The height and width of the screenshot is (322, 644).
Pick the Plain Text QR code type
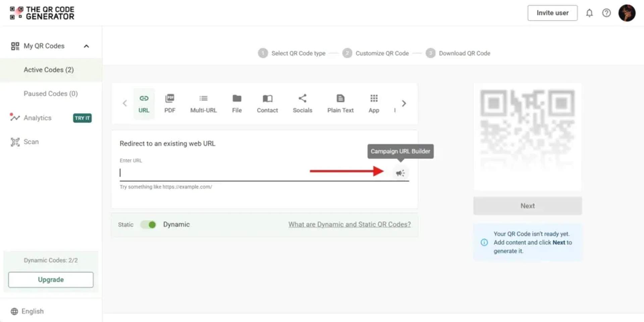[340, 104]
